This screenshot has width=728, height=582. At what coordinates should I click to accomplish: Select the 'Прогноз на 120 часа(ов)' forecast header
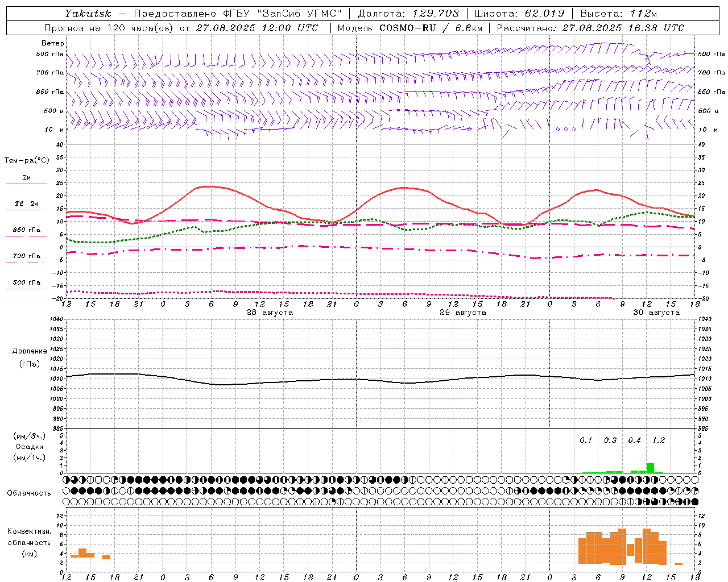(x=108, y=28)
